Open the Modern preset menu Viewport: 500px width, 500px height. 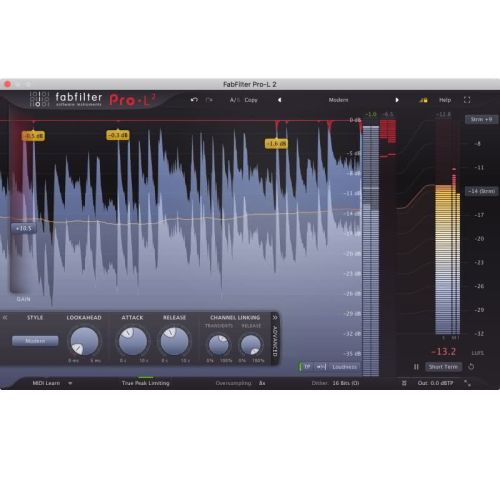338,100
